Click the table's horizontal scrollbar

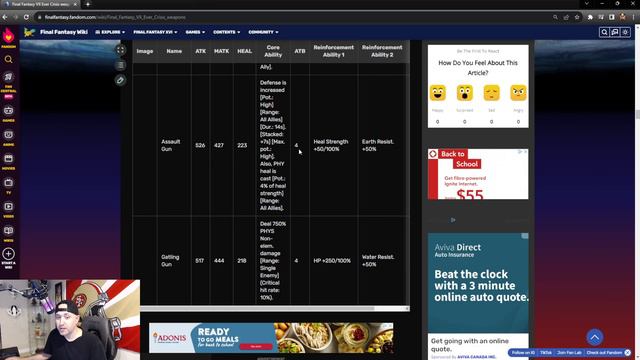(x=257, y=309)
